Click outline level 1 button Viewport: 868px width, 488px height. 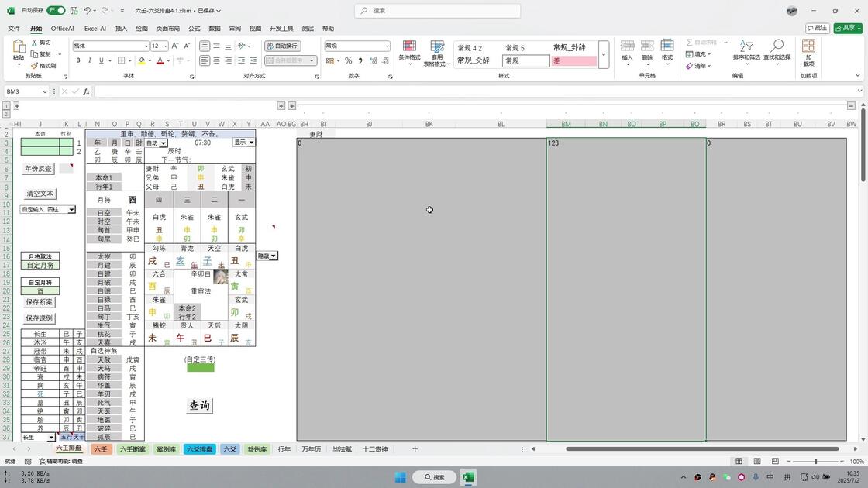[x=7, y=105]
